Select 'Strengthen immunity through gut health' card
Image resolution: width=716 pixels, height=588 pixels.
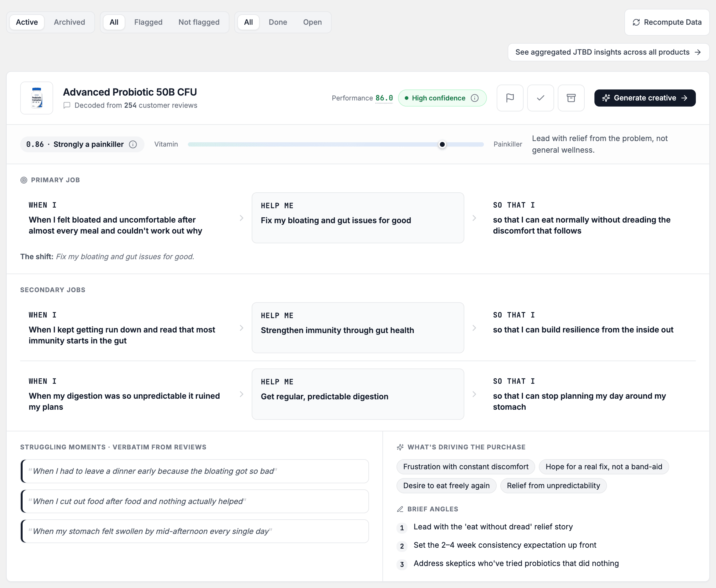357,328
